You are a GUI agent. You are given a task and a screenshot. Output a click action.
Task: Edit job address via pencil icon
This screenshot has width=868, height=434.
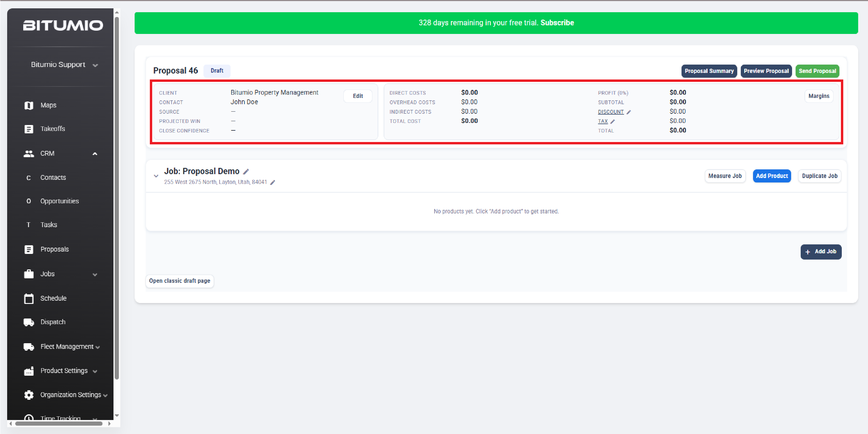pos(273,182)
